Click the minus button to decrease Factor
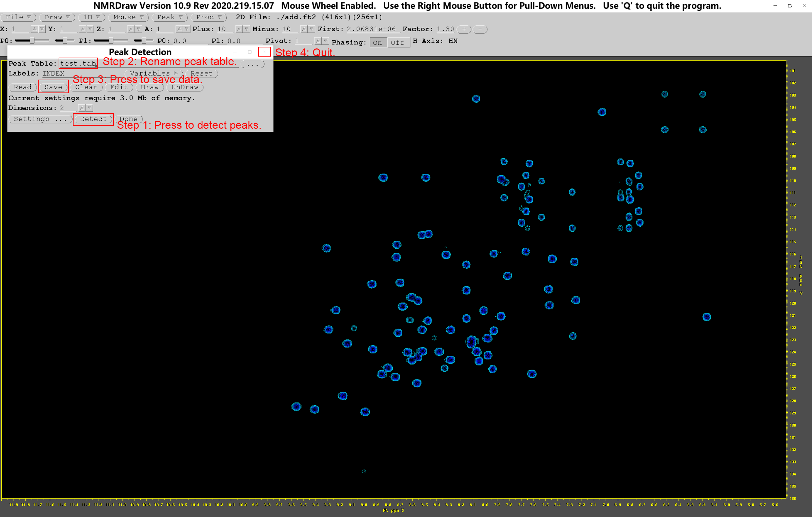 (480, 29)
